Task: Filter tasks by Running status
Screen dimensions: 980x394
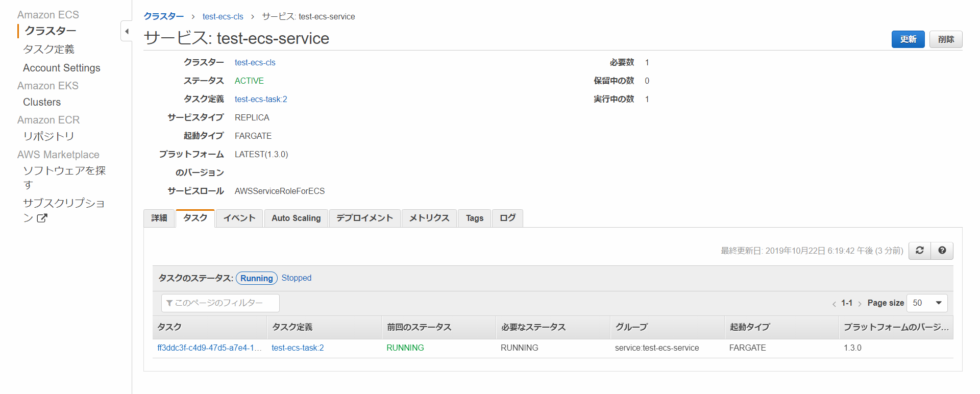Action: pyautogui.click(x=257, y=278)
